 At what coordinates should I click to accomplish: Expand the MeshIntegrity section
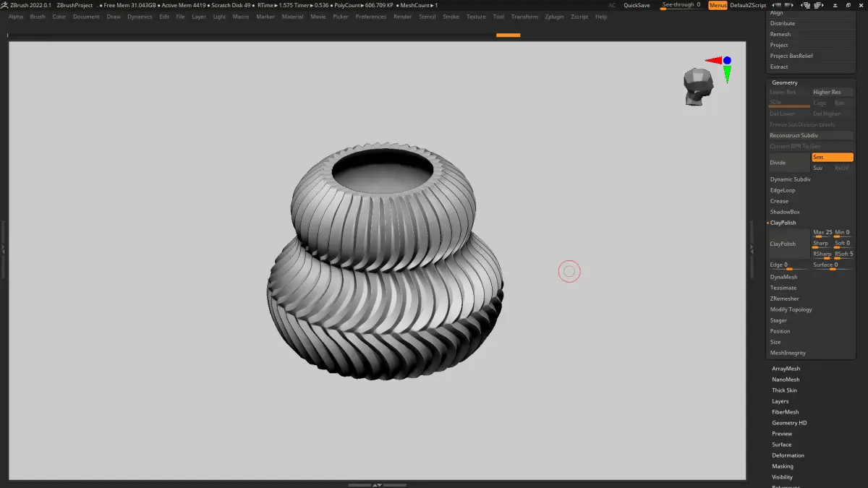coord(788,353)
